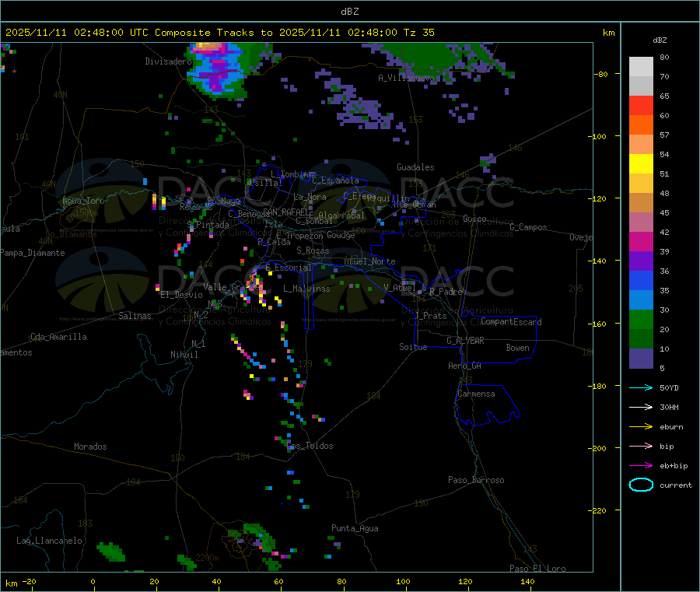Click the white 30HM arrow icon in legend
700x592 pixels.
641,407
